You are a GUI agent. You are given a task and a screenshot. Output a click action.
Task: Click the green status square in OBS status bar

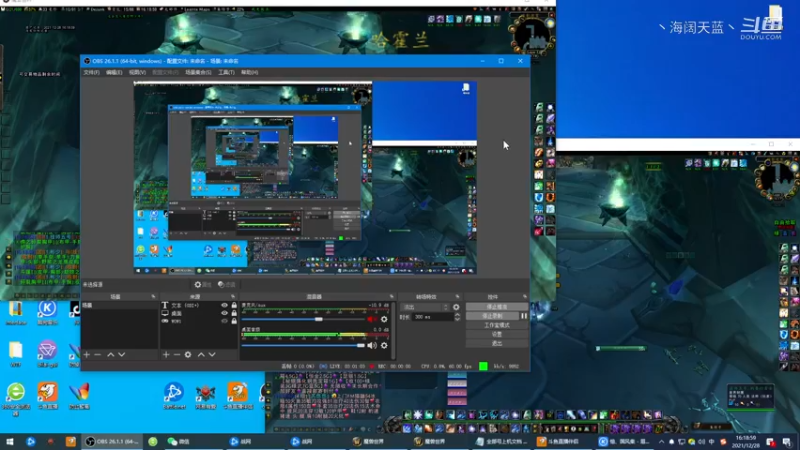pos(483,366)
